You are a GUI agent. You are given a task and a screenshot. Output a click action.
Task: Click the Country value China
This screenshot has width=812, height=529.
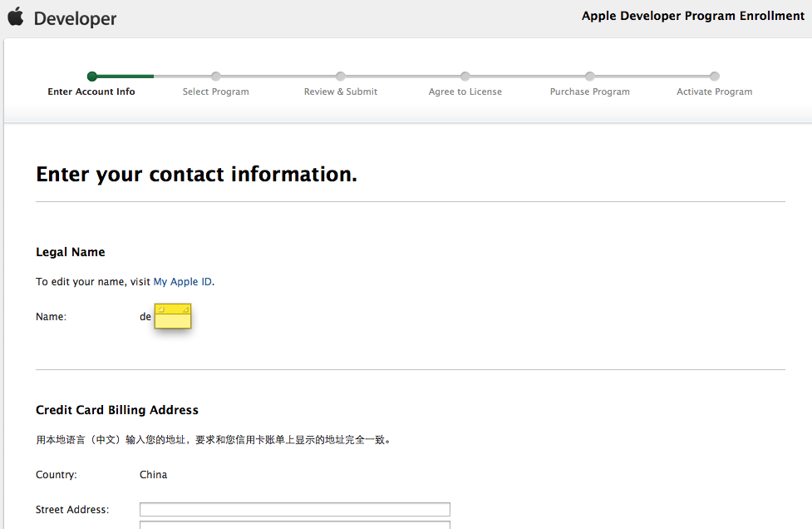click(154, 475)
